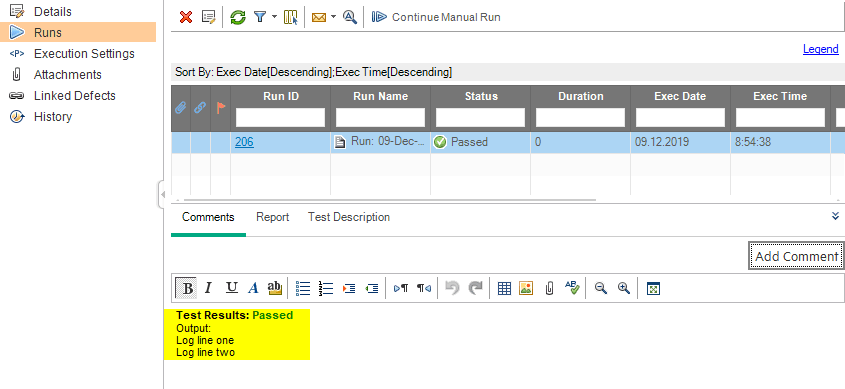Insert a table with the grid icon
The image size is (845, 389).
point(504,289)
